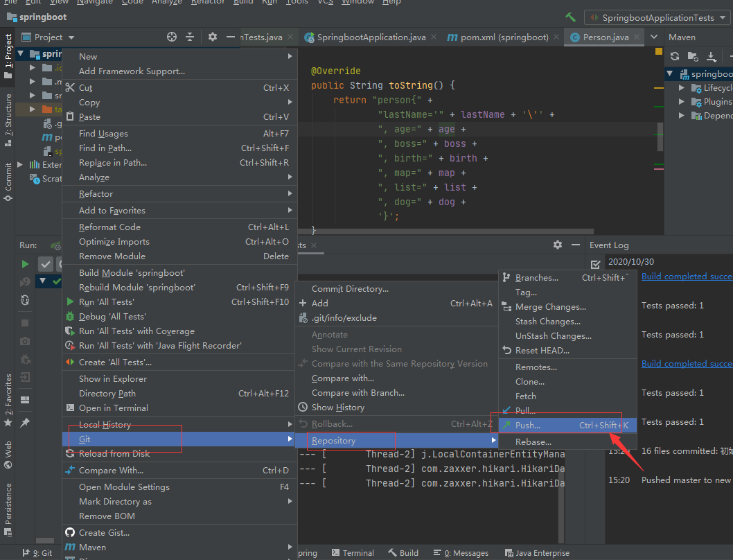Open the Persistence side tool window
Screen dimensions: 733x560
[8, 509]
